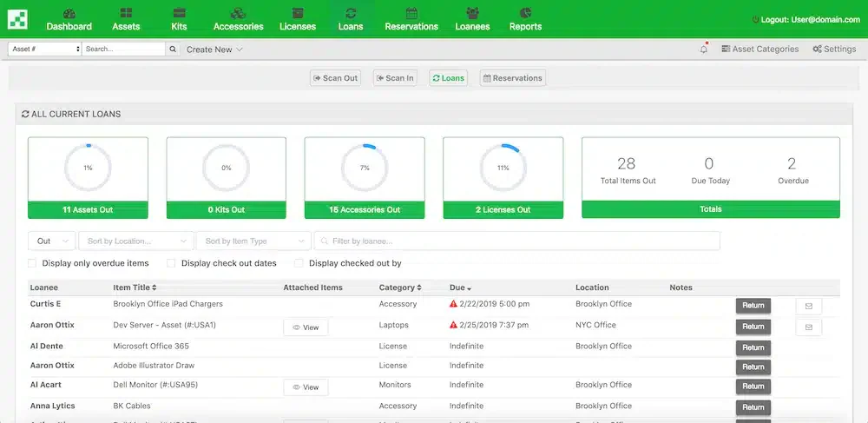Email Aaron Ottix about Dev Server
Screen dimensions: 868x423
coord(809,327)
